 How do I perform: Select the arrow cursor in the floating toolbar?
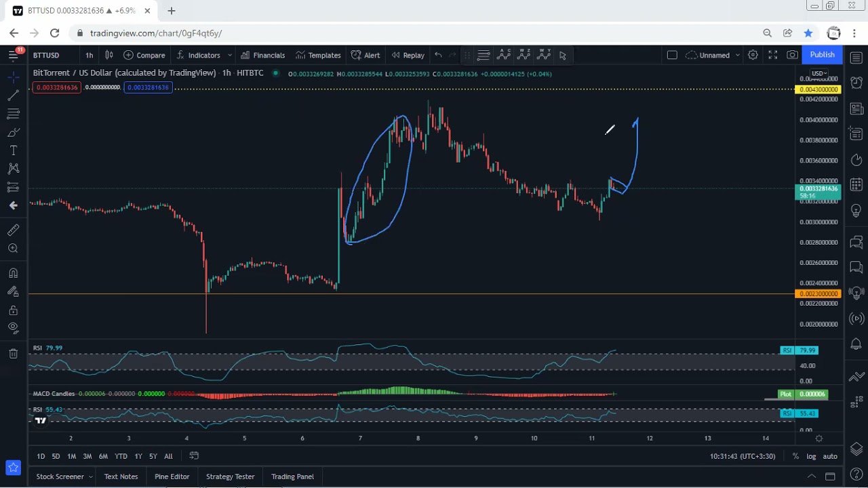[563, 55]
